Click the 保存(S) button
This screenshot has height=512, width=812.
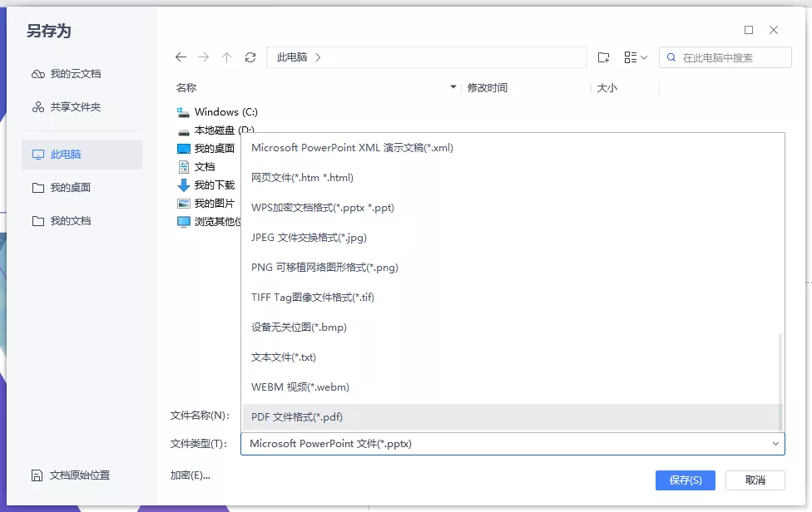pos(686,480)
